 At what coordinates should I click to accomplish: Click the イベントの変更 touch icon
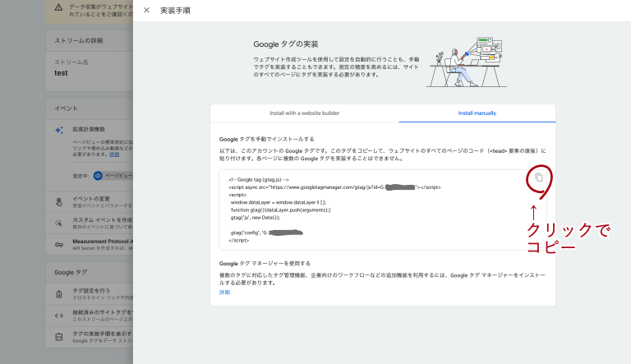(x=59, y=202)
